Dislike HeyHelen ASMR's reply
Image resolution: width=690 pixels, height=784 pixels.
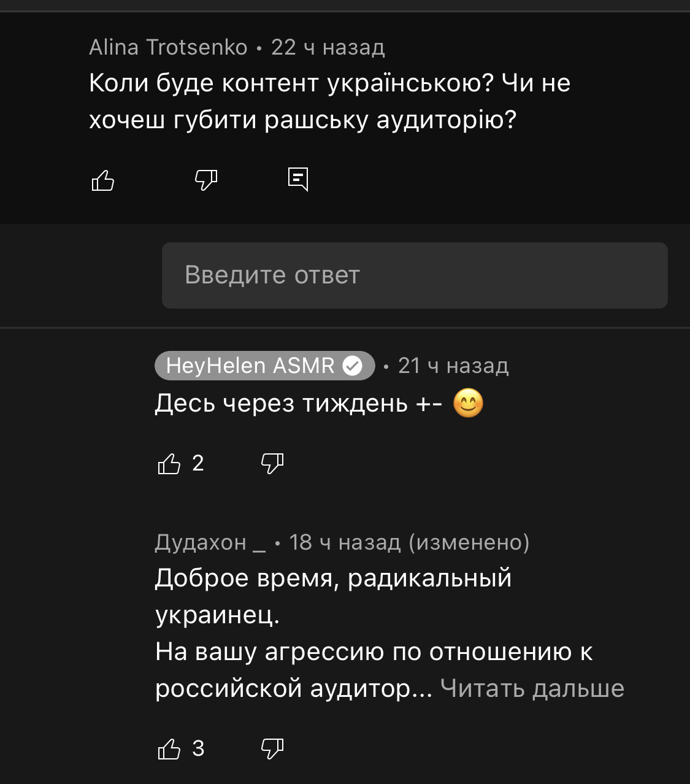[x=272, y=463]
